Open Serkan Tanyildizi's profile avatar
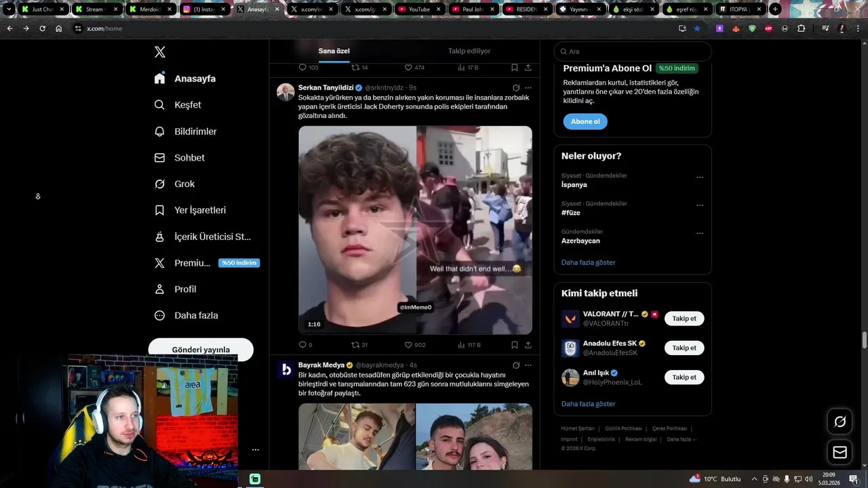This screenshot has width=868, height=488. [x=285, y=92]
